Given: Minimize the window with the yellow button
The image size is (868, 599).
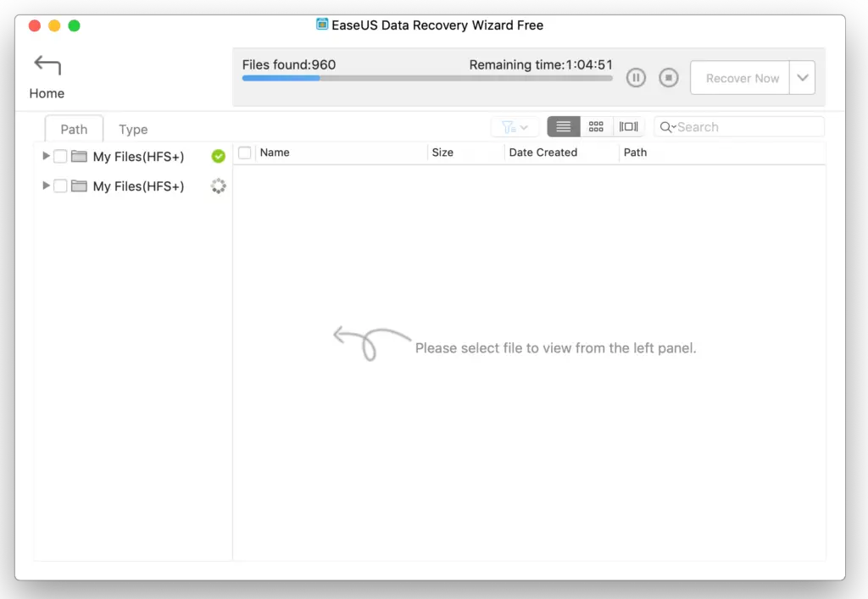Looking at the screenshot, I should [x=54, y=25].
